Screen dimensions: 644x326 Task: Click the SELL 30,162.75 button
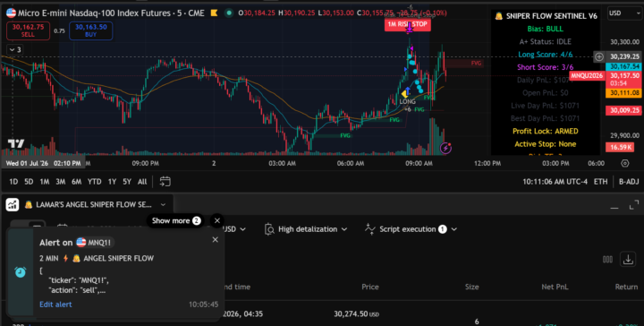[x=29, y=30]
